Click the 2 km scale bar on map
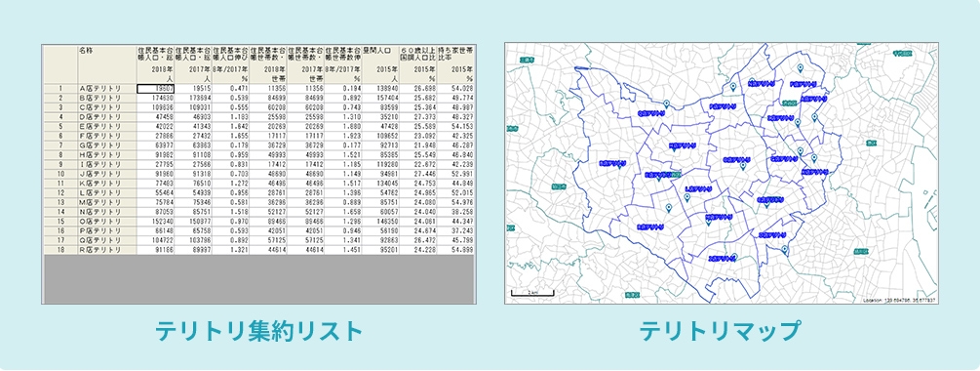 click(531, 293)
